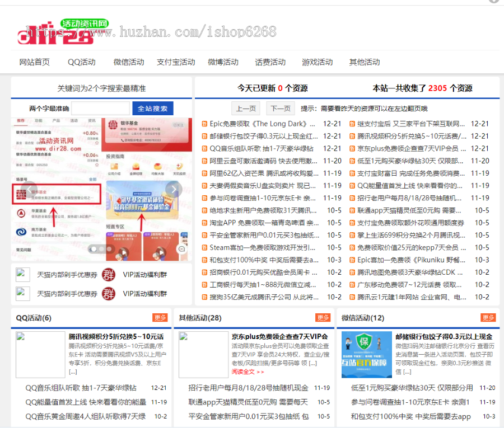Go to previous carousel slide arrow
504x428 pixels.
(x=29, y=189)
